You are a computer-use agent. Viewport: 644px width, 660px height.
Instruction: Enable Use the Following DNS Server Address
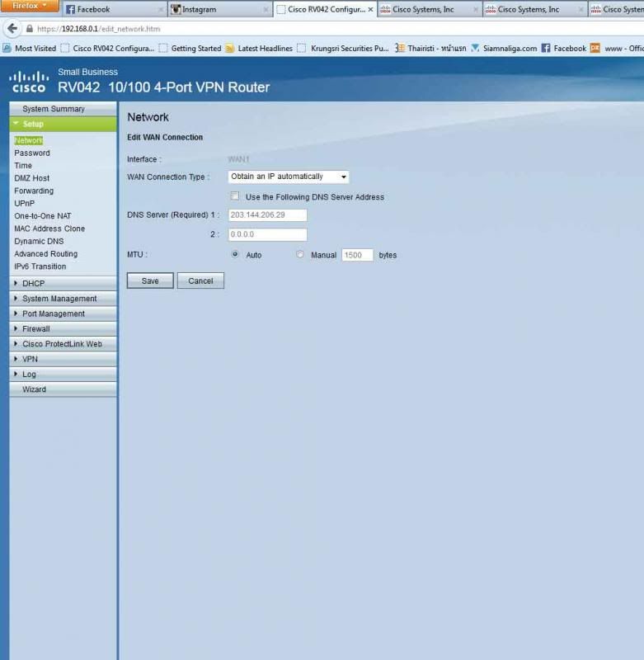tap(235, 196)
